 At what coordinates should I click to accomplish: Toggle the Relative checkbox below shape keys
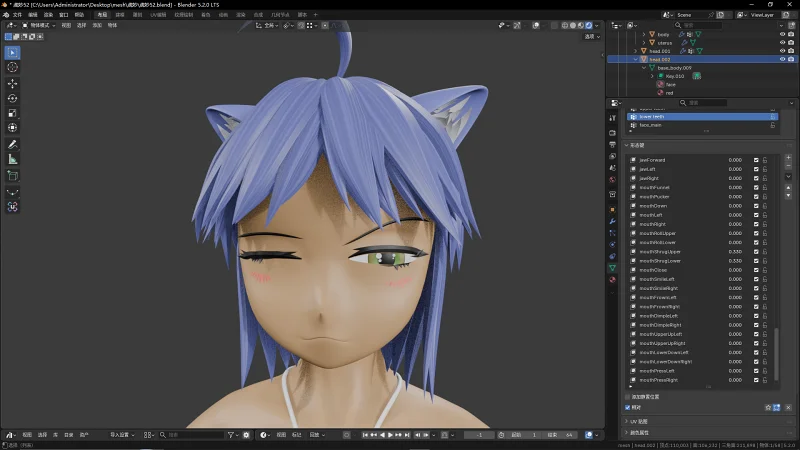tap(628, 407)
